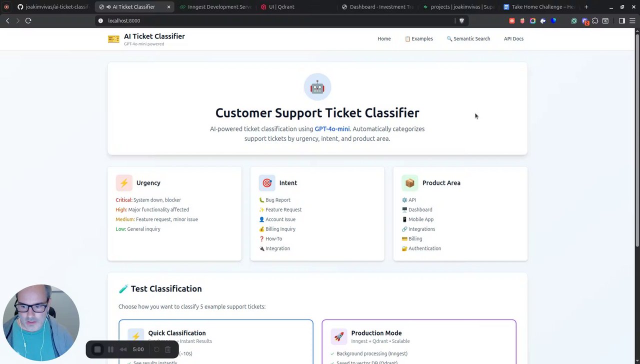The width and height of the screenshot is (640, 364).
Task: Open the browser hamburger menu
Action: (x=631, y=20)
